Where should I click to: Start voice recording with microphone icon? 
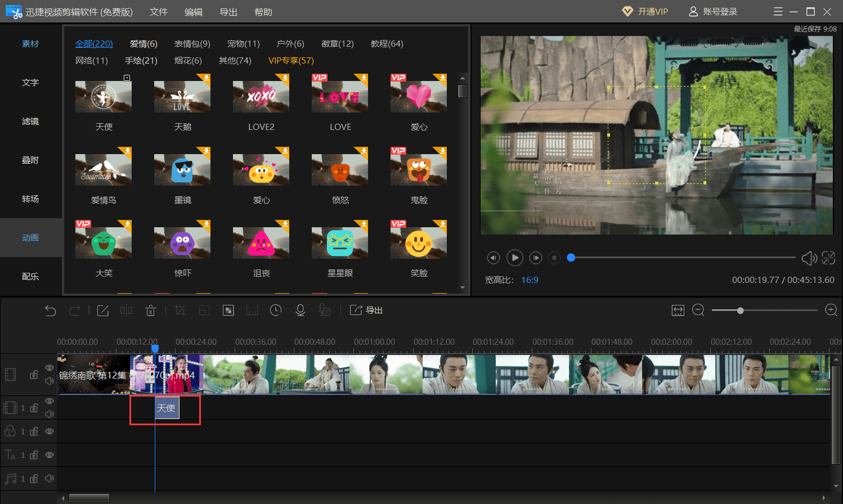tap(301, 310)
